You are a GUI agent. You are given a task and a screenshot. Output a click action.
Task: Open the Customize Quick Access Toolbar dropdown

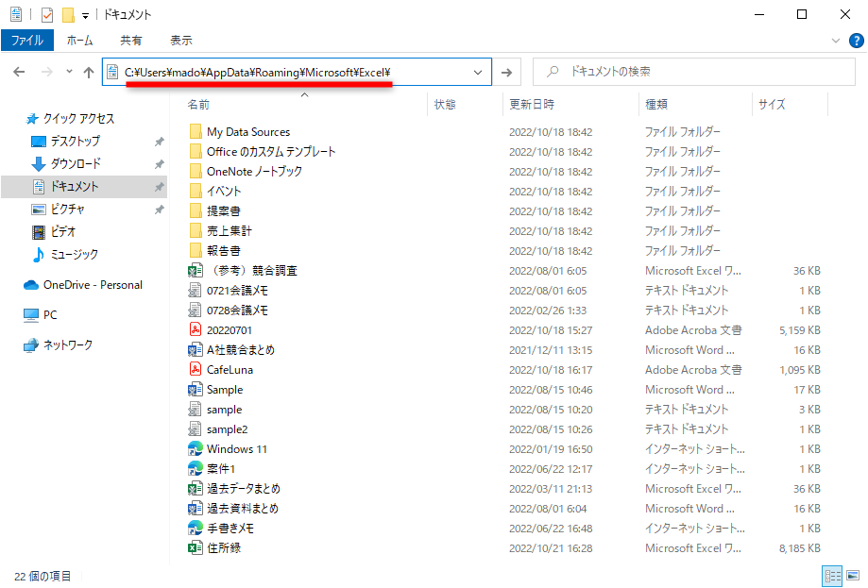(x=85, y=16)
